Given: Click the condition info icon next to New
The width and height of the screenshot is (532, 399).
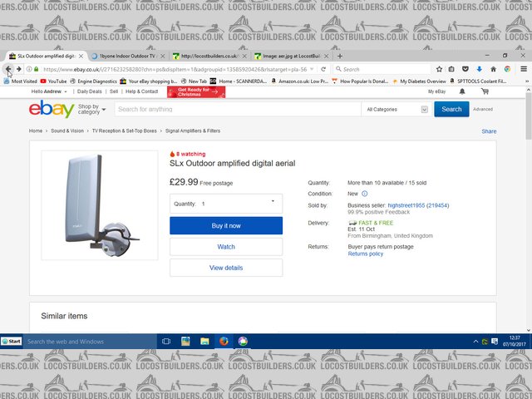Looking at the screenshot, I should point(364,193).
